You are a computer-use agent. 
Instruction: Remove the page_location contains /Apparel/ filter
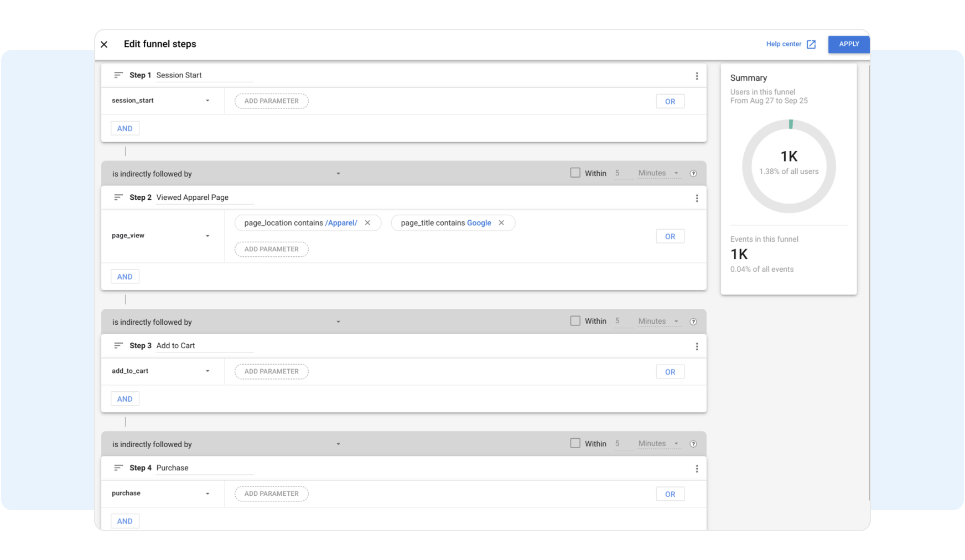[x=367, y=223]
